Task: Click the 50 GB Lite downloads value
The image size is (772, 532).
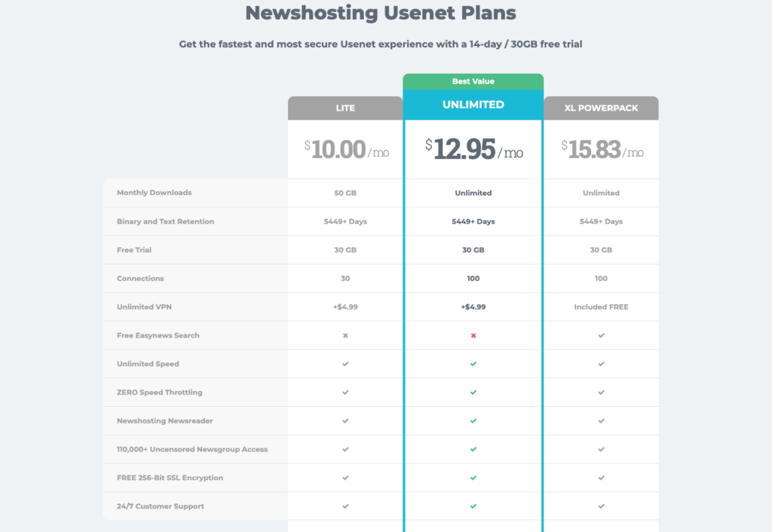Action: [345, 193]
